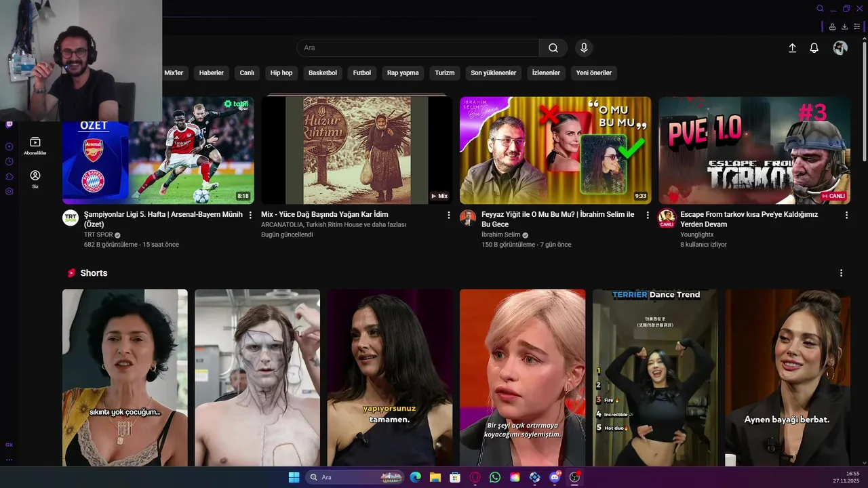Open the Windows Start button
868x488 pixels.
[294, 477]
